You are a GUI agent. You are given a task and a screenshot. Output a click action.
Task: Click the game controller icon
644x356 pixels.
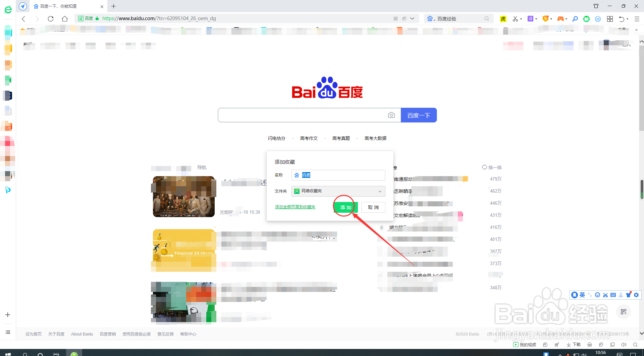tap(560, 19)
